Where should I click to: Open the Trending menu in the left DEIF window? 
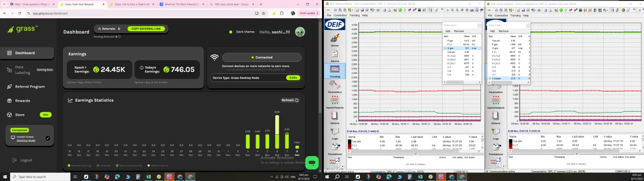tap(355, 16)
